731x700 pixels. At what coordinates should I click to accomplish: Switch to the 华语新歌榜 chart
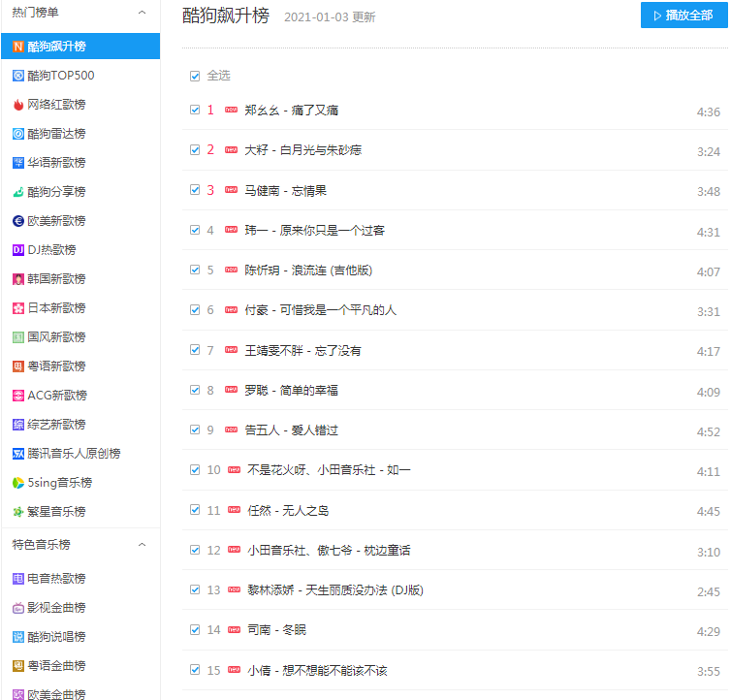[56, 163]
